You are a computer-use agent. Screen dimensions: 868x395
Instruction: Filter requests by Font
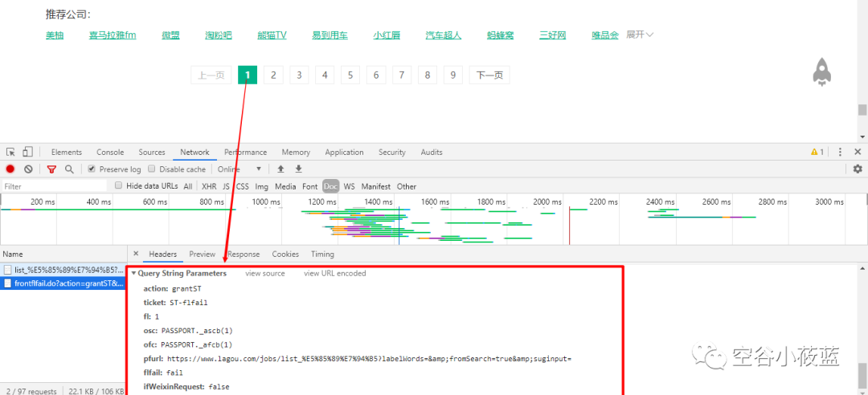pyautogui.click(x=310, y=186)
